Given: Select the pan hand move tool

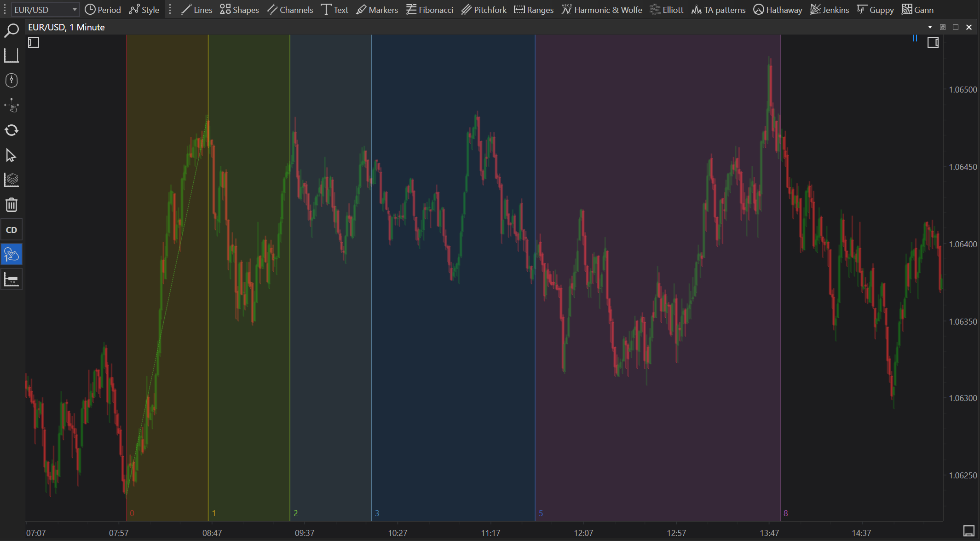Looking at the screenshot, I should pyautogui.click(x=11, y=105).
